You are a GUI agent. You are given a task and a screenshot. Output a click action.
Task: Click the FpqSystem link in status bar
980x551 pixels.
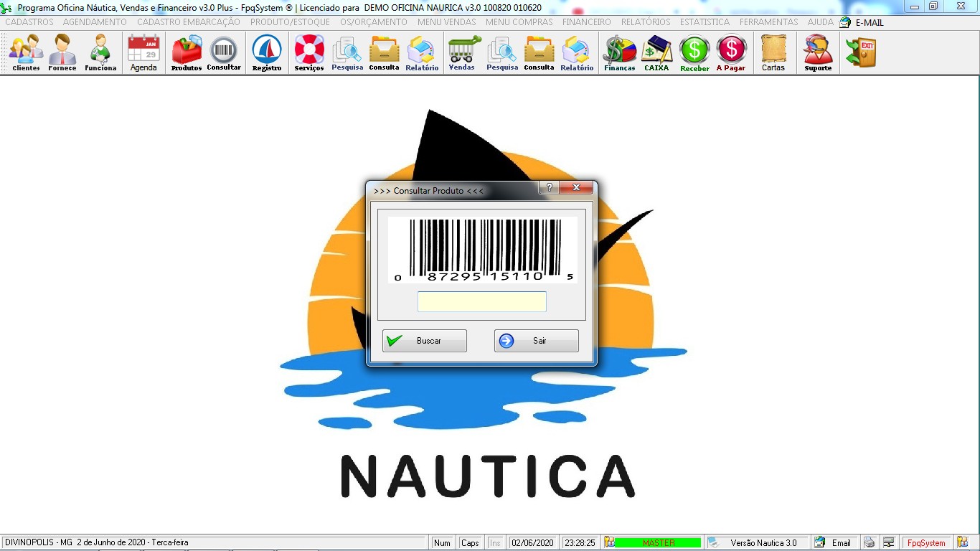926,542
